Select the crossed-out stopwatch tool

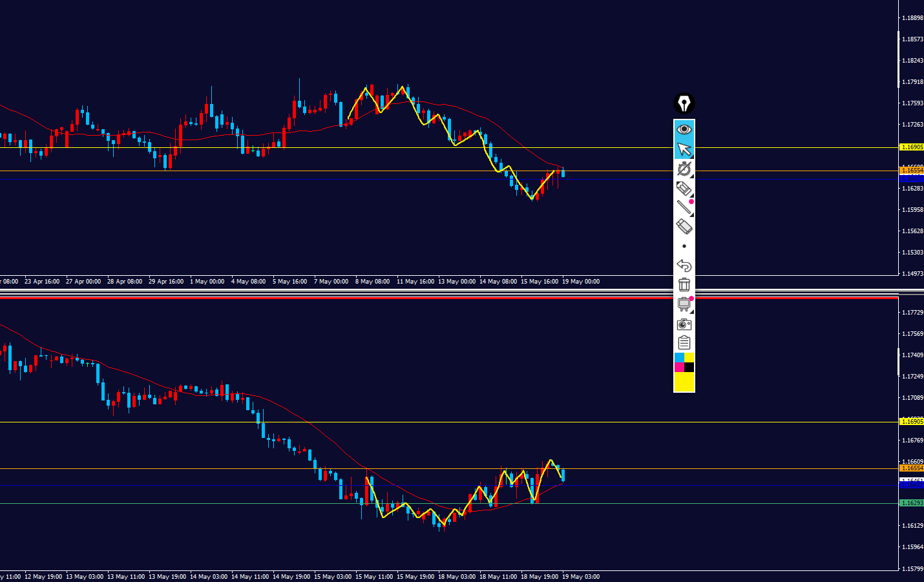(x=684, y=169)
